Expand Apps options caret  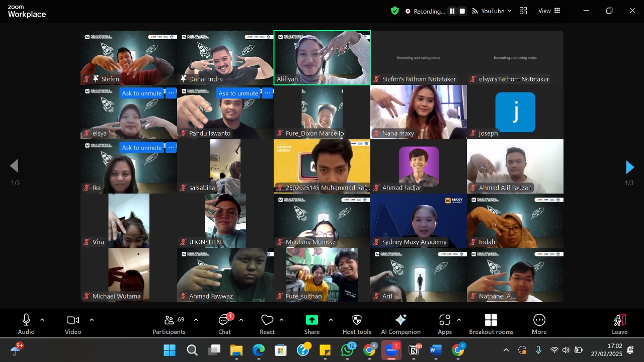click(x=459, y=320)
